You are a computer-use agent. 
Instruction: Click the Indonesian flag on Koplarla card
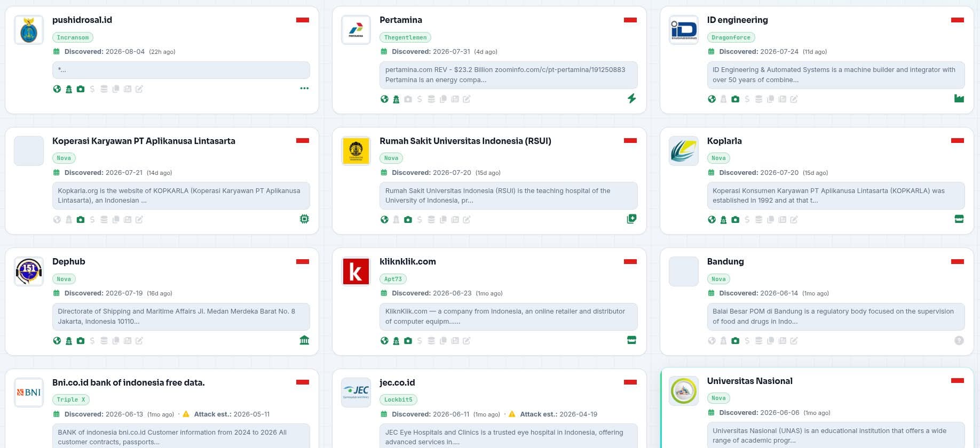(958, 141)
